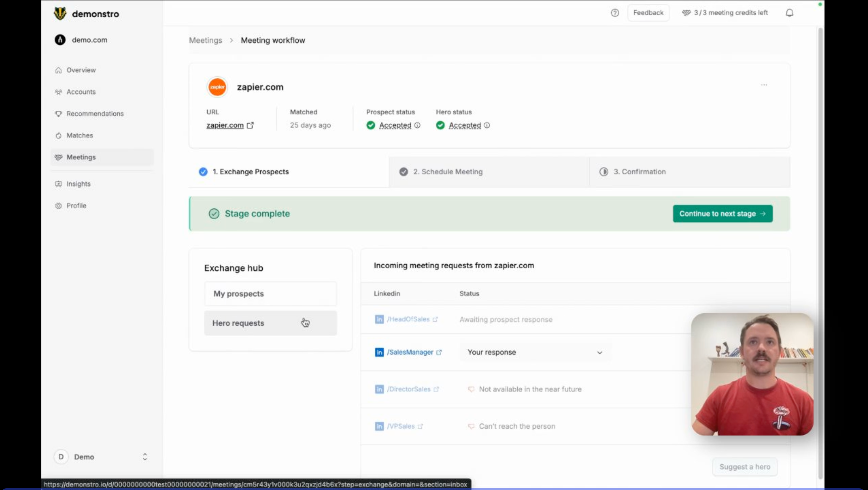
Task: Click Hero status info icon
Action: (487, 126)
